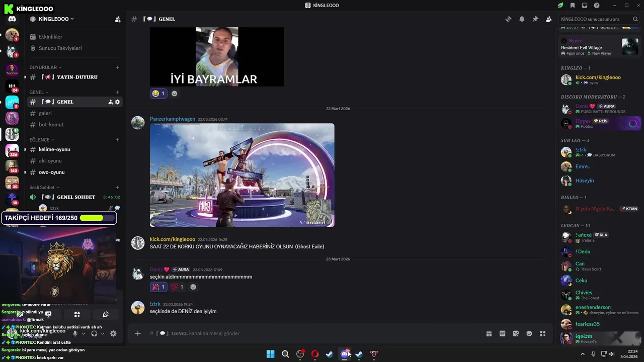Image resolution: width=644 pixels, height=362 pixels.
Task: Open Direct Messages Discord home icon
Action: (x=12, y=19)
